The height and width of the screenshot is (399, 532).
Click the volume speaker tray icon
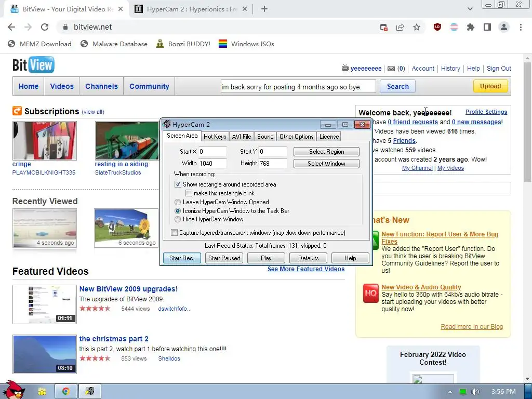coord(475,392)
